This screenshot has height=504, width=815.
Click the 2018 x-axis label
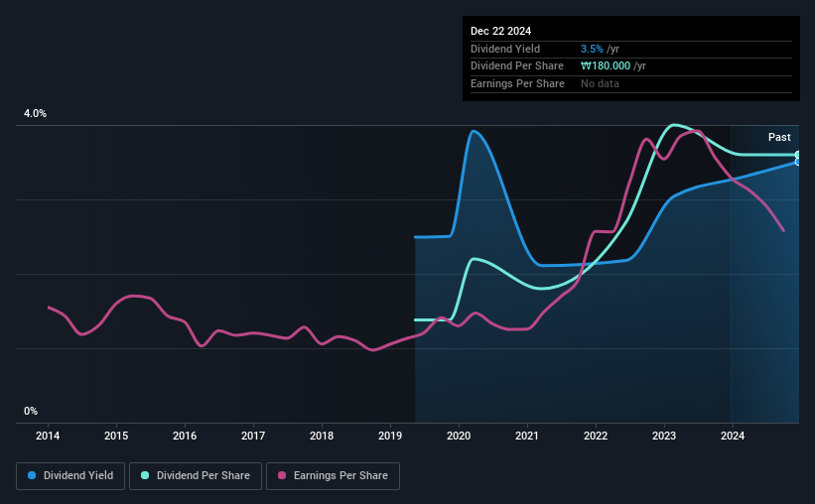tap(322, 436)
